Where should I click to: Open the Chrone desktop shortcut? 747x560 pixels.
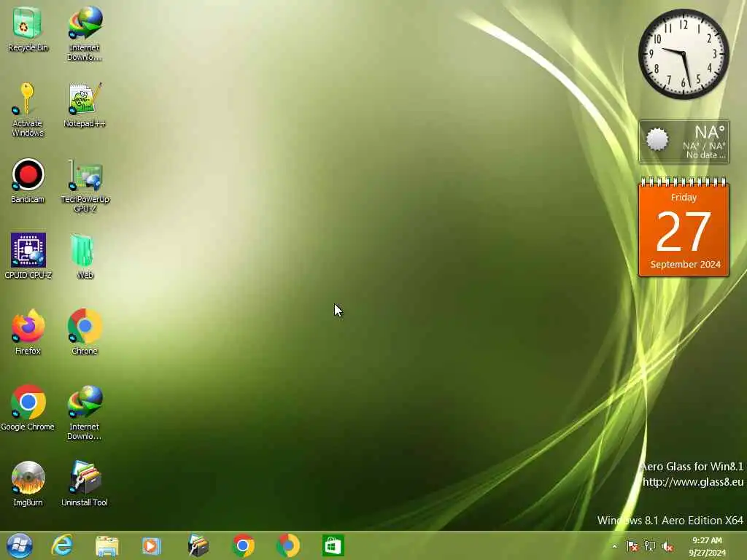[85, 332]
